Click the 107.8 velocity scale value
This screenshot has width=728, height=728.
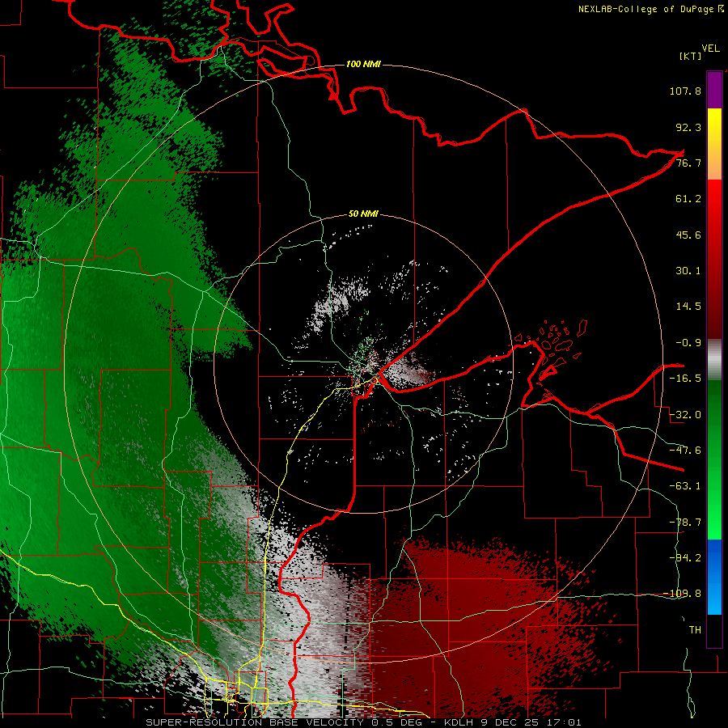coord(685,91)
